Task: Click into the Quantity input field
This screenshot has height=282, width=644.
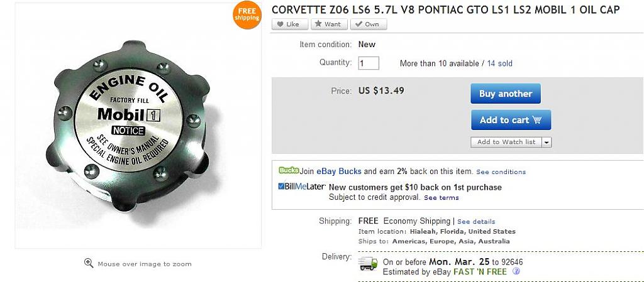Action: [x=369, y=63]
